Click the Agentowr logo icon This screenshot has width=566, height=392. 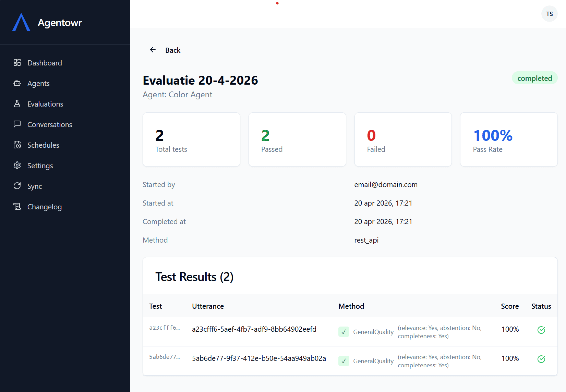[21, 22]
